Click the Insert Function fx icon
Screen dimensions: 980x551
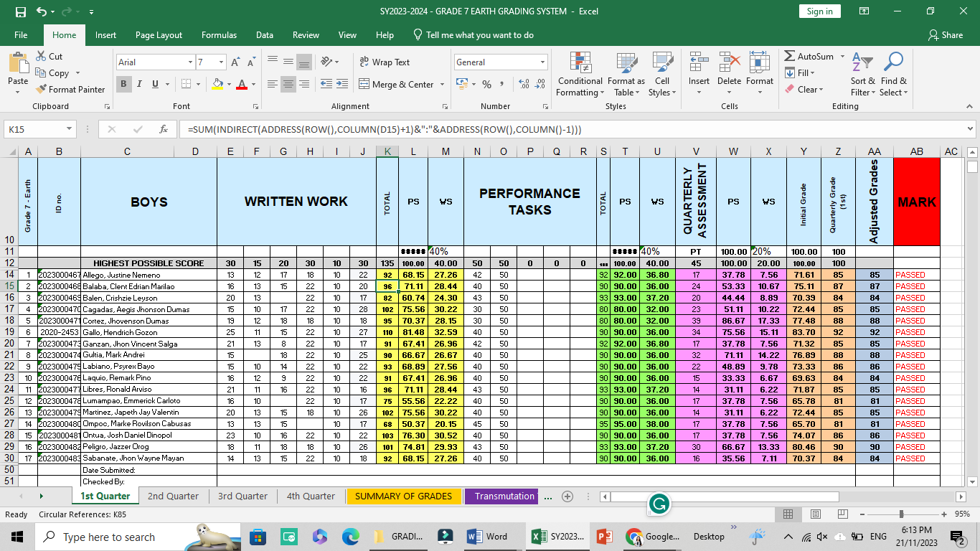(x=164, y=130)
